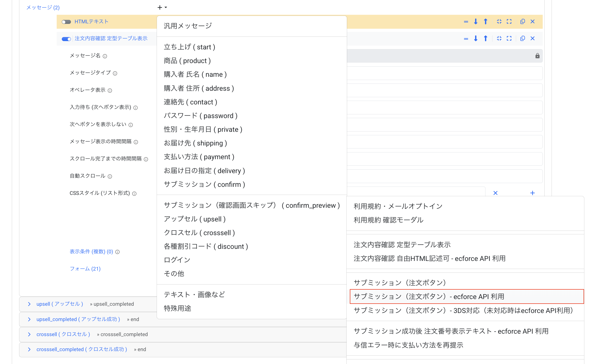Click the lock icon in message name field
Viewport: 590px width, 364px height.
pos(537,56)
